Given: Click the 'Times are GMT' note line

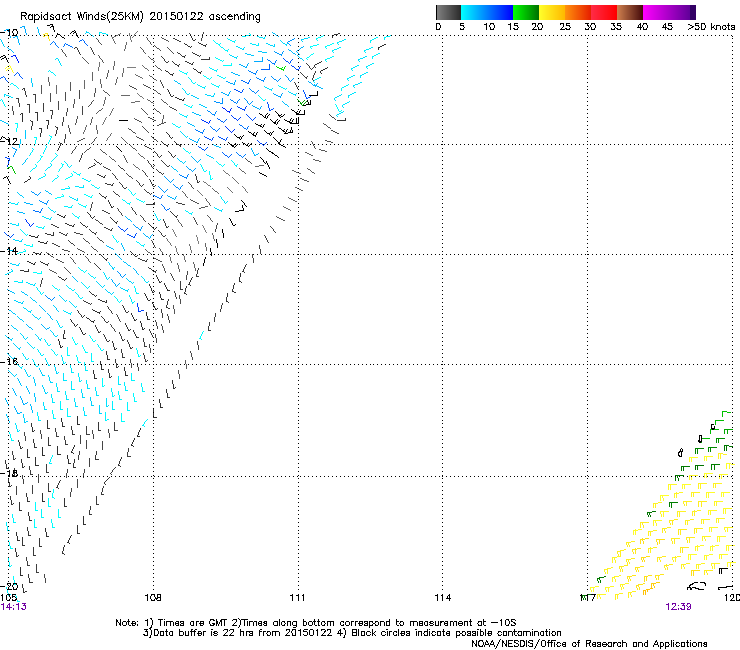Looking at the screenshot, I should click(x=316, y=623).
